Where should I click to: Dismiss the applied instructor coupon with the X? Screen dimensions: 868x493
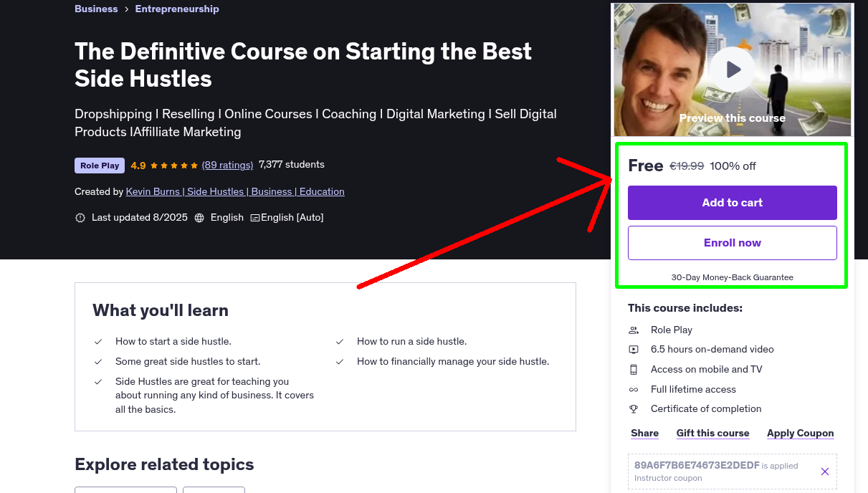(x=824, y=472)
